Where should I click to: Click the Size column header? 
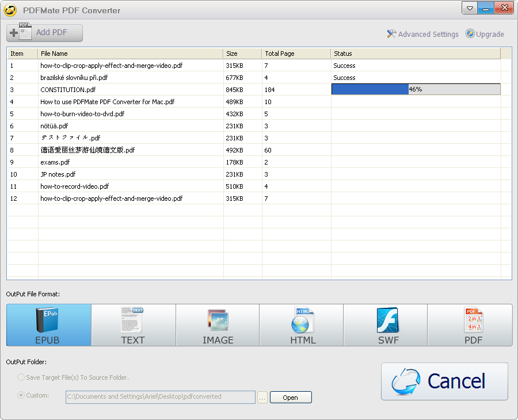pos(242,54)
